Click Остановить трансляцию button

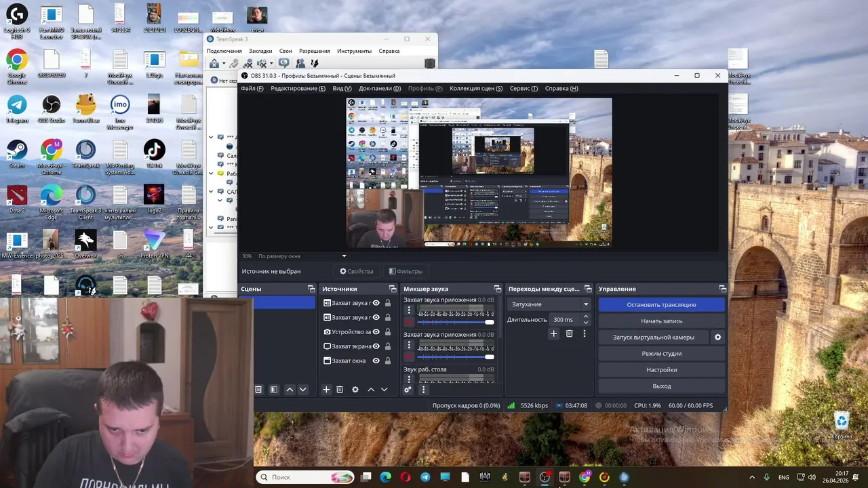coord(661,304)
